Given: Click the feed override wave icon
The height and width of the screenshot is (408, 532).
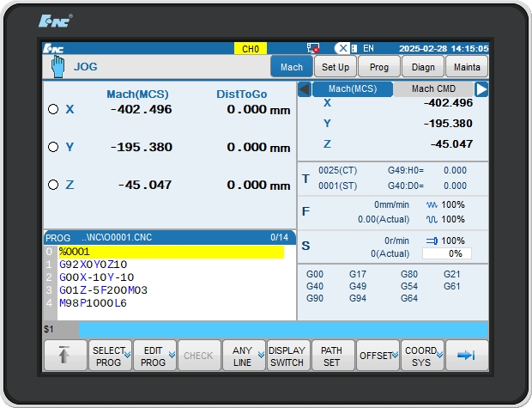Looking at the screenshot, I should pyautogui.click(x=432, y=205).
